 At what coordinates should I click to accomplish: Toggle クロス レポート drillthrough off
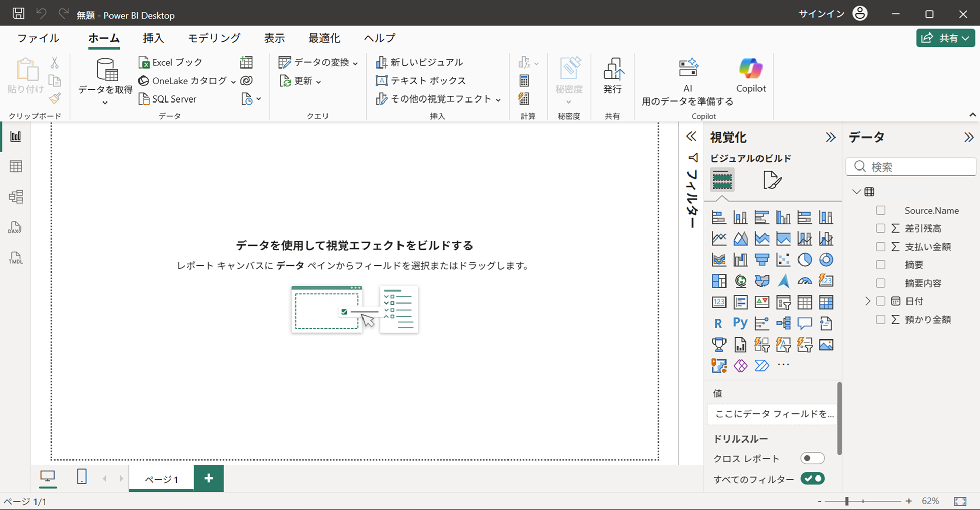[812, 458]
